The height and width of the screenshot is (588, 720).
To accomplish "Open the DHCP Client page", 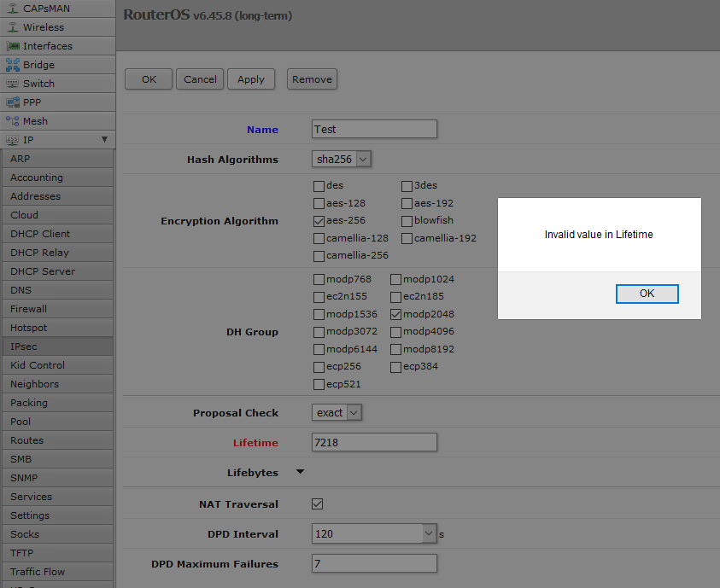I will (57, 234).
